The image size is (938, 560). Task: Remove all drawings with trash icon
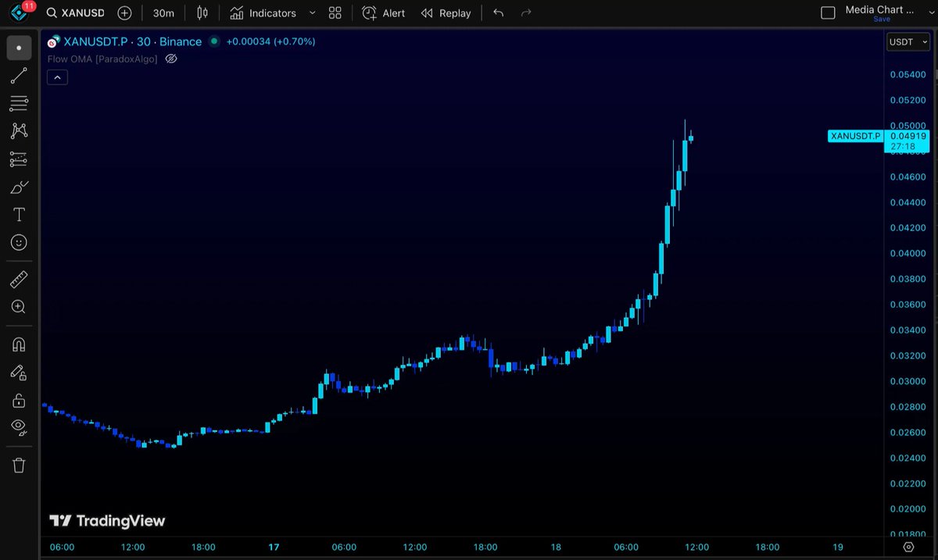19,465
